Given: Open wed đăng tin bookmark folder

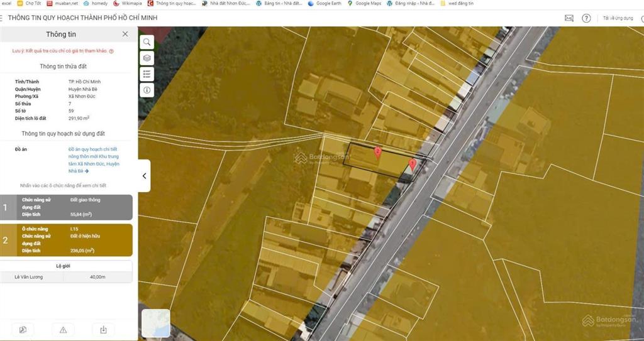Looking at the screenshot, I should click(457, 3).
